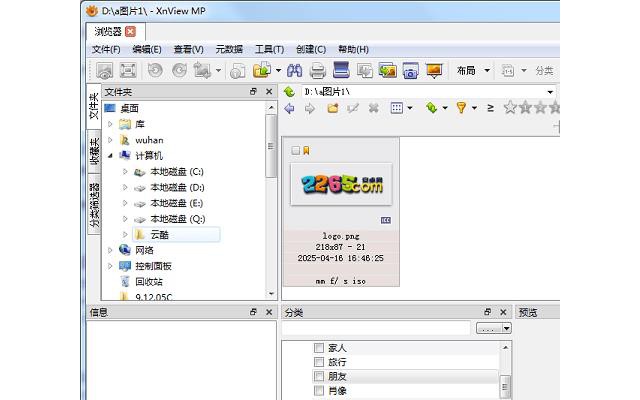640x400 pixels.
Task: Click the export folder toolbar icon
Action: (x=262, y=70)
